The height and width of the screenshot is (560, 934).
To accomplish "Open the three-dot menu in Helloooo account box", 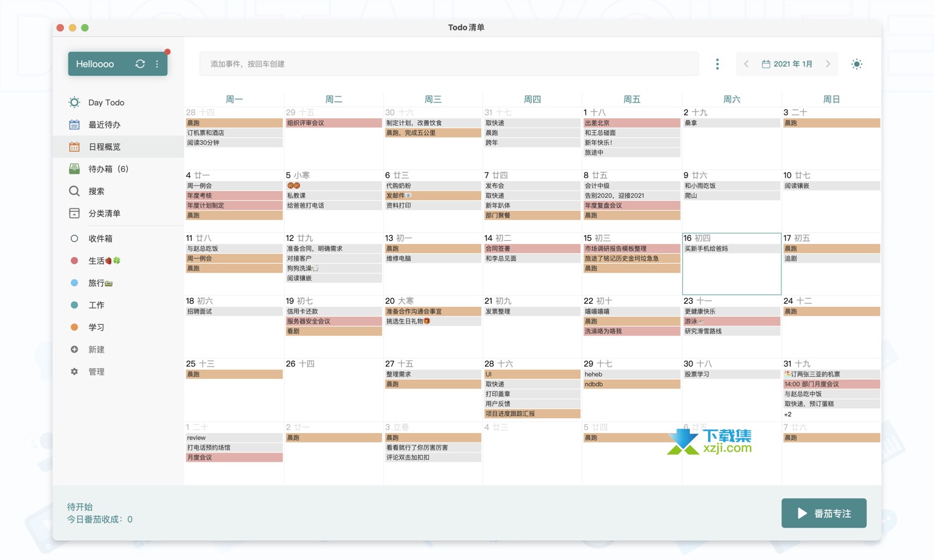I will [157, 64].
